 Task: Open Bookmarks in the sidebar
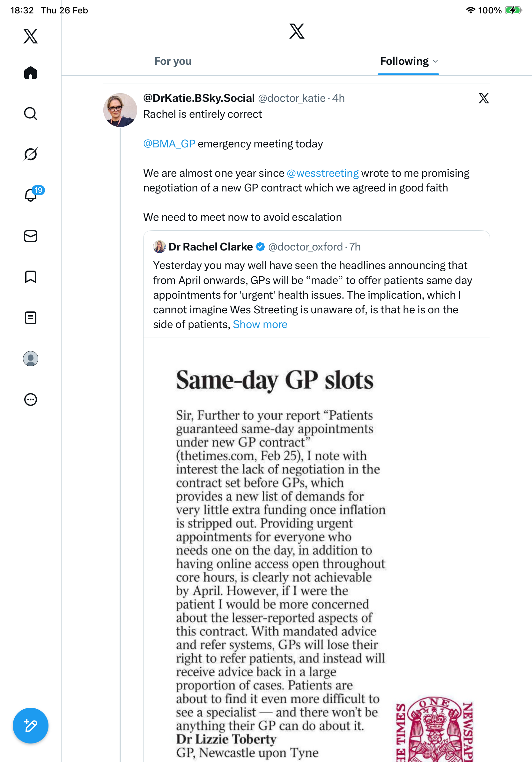coord(31,277)
